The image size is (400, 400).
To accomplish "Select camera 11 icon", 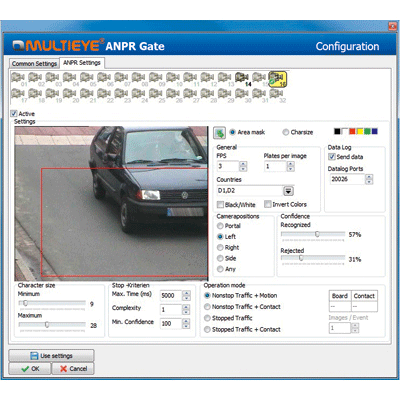I will 190,78.
